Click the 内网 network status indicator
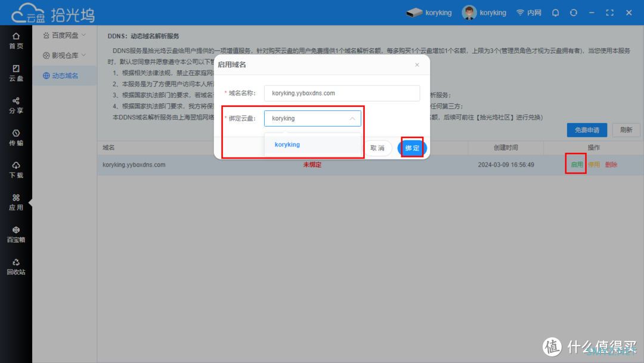Image resolution: width=644 pixels, height=363 pixels. pyautogui.click(x=529, y=13)
